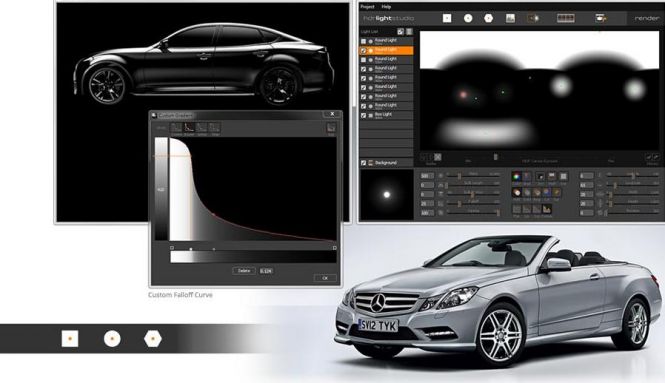665x383 pixels.
Task: Click OK in the falloff curve dialog
Action: (x=325, y=278)
